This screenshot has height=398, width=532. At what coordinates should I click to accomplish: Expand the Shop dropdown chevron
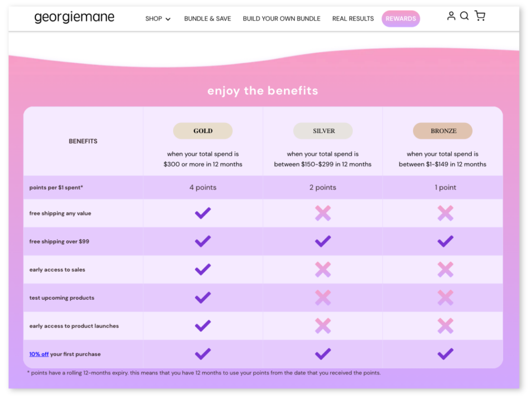[168, 19]
